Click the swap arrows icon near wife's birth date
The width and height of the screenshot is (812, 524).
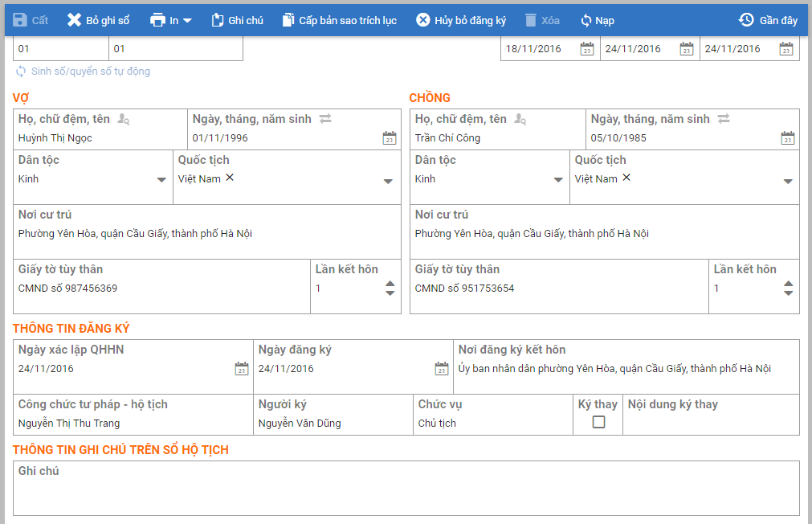(x=325, y=119)
